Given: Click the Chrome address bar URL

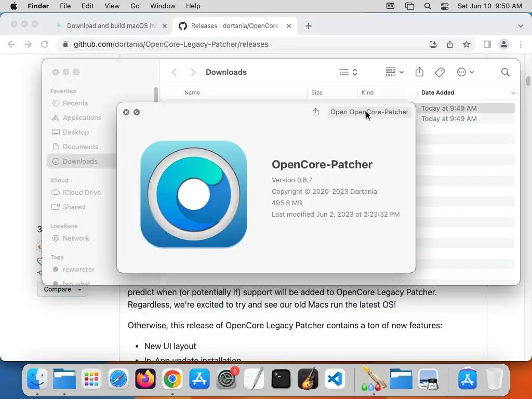Looking at the screenshot, I should (171, 44).
